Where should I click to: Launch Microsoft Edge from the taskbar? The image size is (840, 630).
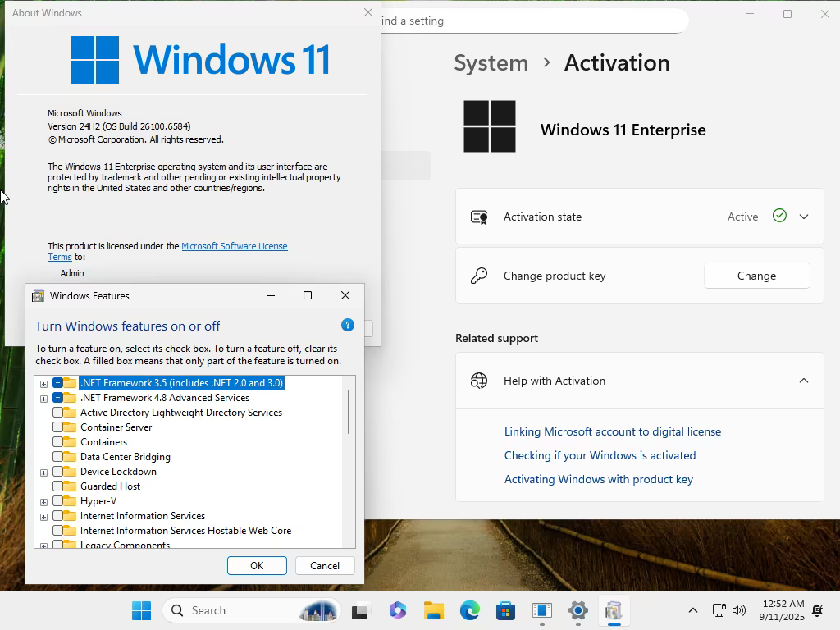[470, 610]
